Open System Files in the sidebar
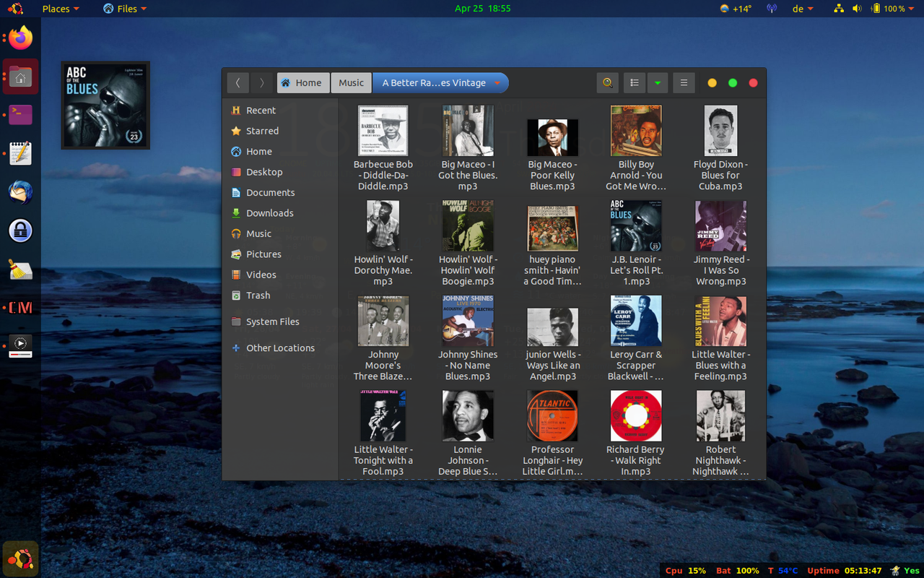The width and height of the screenshot is (924, 578). tap(280, 322)
